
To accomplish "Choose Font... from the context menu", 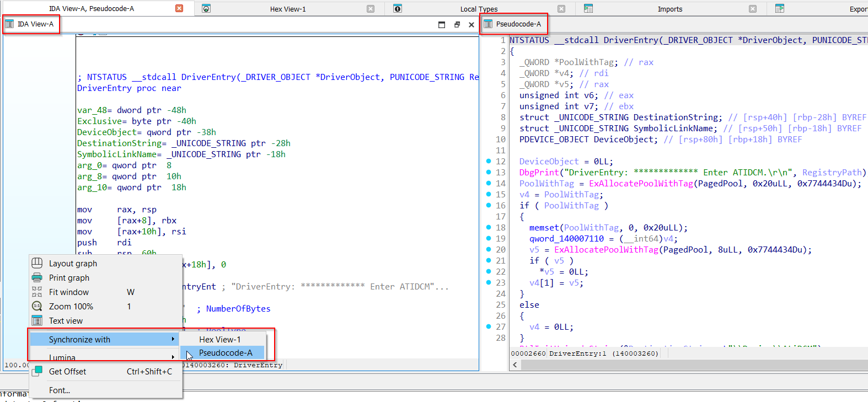I will pyautogui.click(x=60, y=390).
